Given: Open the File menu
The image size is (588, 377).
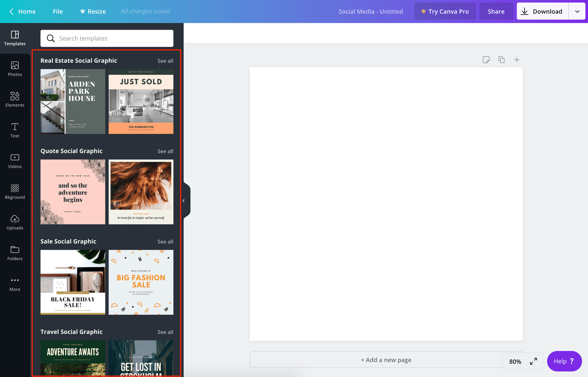Looking at the screenshot, I should 57,11.
